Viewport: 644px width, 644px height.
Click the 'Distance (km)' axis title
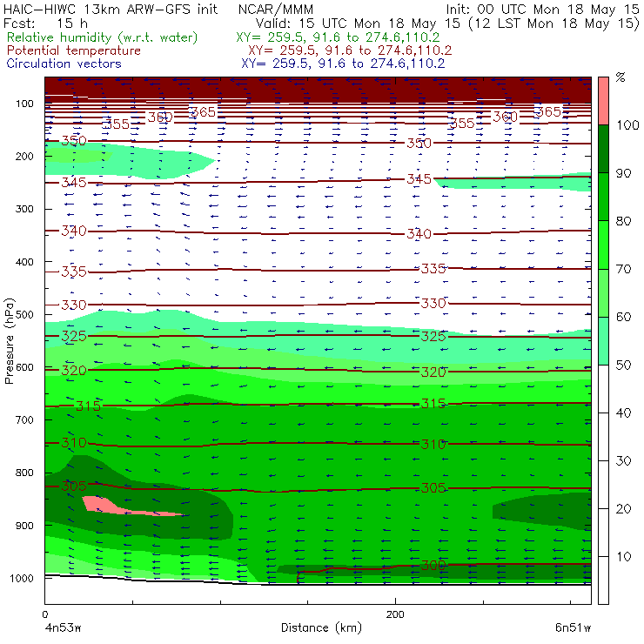pos(322,627)
